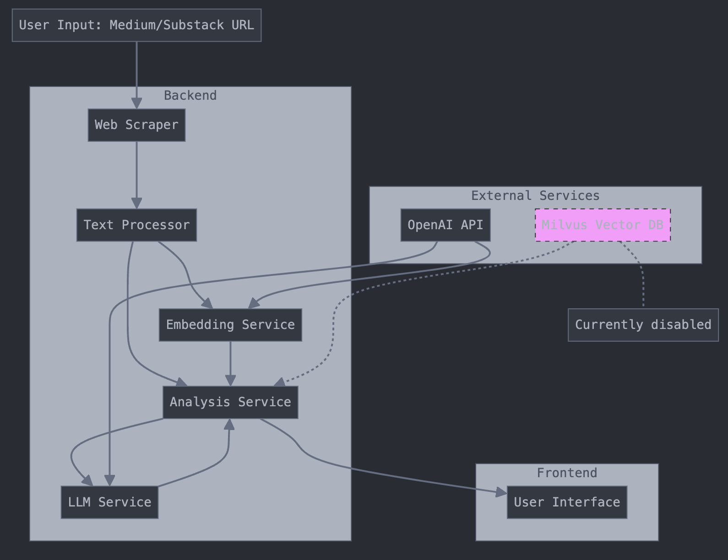Click the User Input: Medium/Substack URL node

pyautogui.click(x=136, y=25)
